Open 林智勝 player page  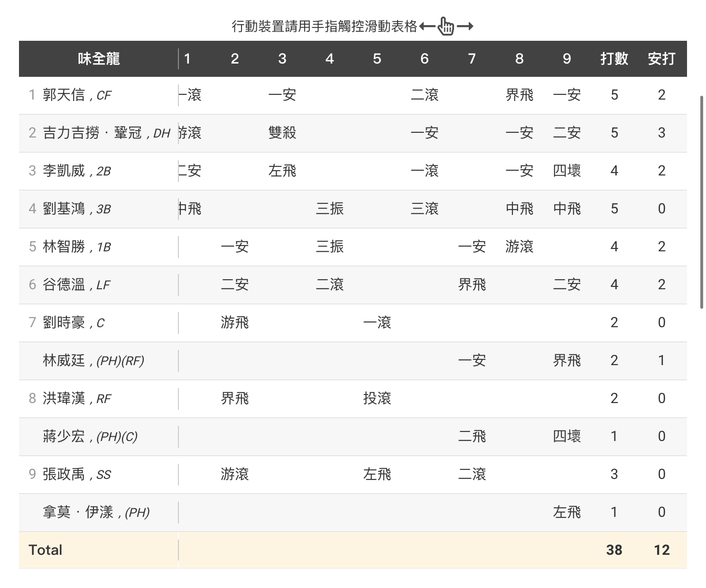click(x=64, y=247)
